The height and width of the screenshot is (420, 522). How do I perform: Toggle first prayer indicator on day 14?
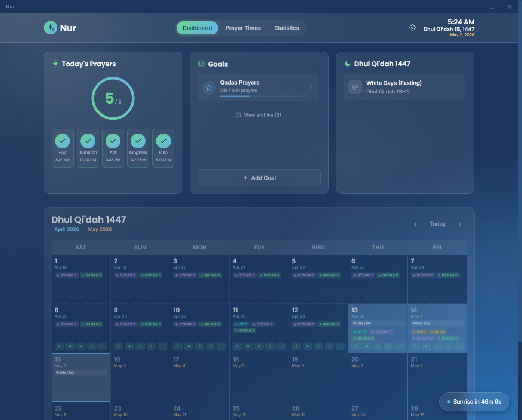[415, 346]
